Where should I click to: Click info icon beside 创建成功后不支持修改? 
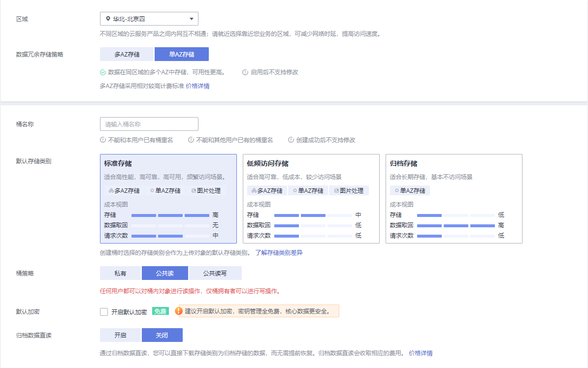click(291, 140)
